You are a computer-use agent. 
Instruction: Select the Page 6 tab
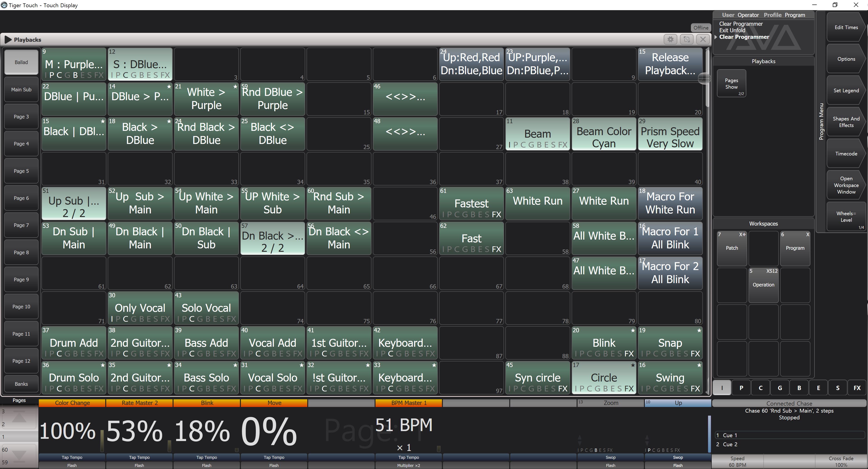coord(21,198)
